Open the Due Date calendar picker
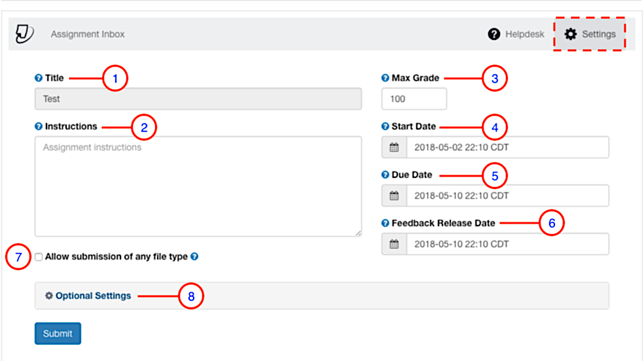This screenshot has width=644, height=361. pyautogui.click(x=394, y=196)
